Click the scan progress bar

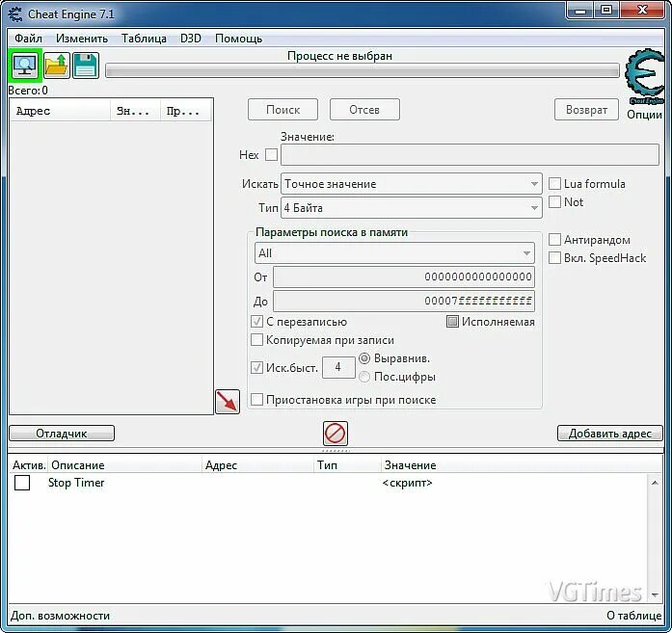tap(363, 70)
